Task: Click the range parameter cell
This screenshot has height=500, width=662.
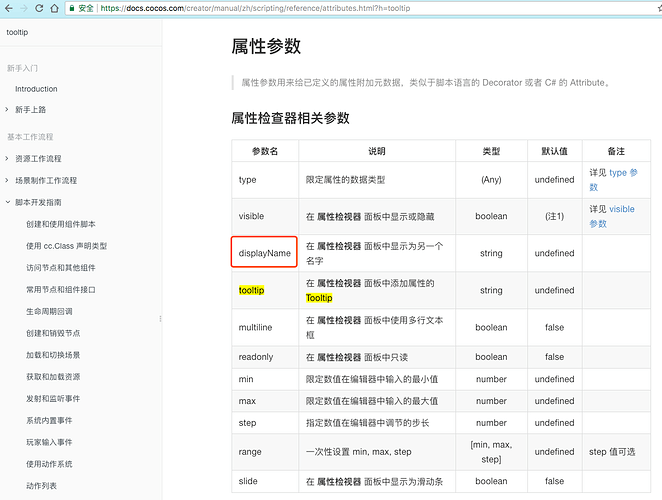Action: coord(265,451)
